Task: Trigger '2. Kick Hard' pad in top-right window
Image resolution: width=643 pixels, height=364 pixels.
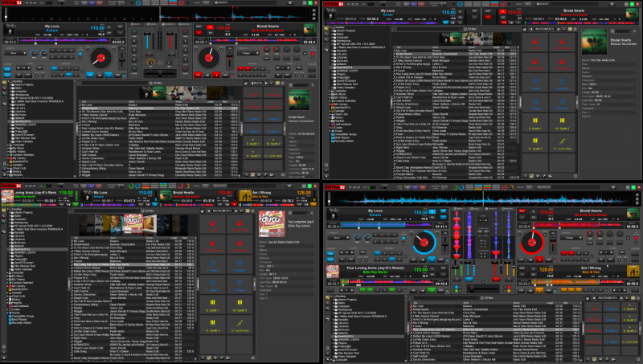Action: [x=562, y=43]
